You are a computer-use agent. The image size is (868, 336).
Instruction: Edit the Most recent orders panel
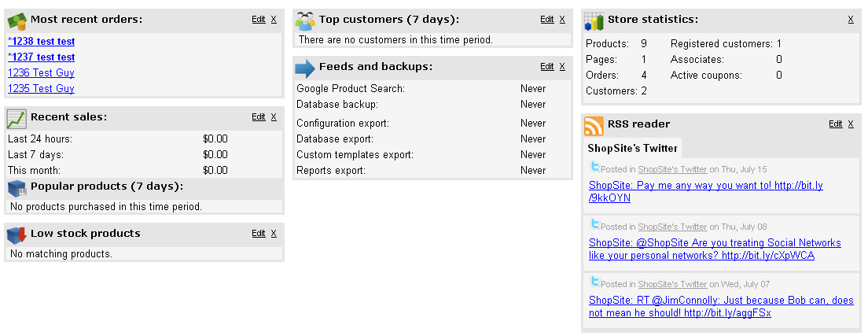(259, 20)
